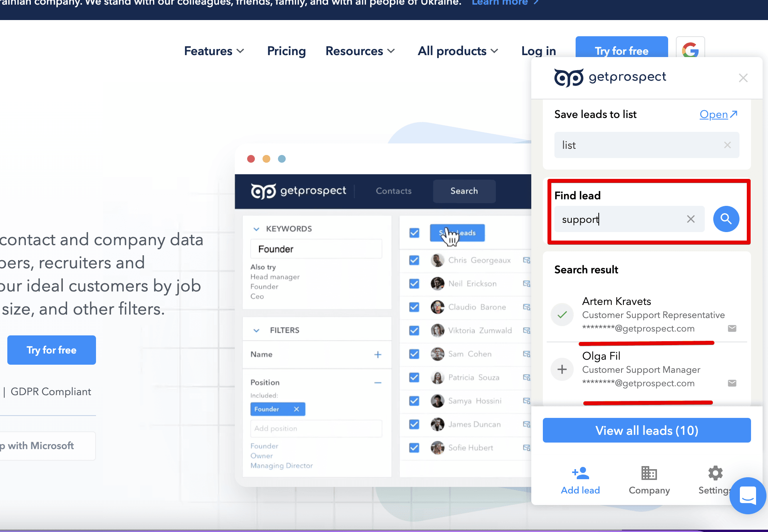Click email icon next to Viktoria Zumwald
The width and height of the screenshot is (768, 532).
(527, 331)
